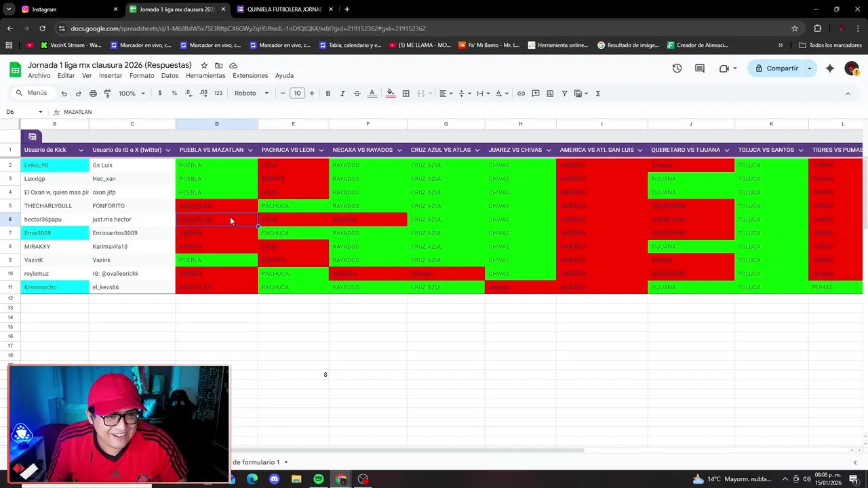Apply currency format with dollar icon
This screenshot has width=868, height=488.
click(160, 94)
